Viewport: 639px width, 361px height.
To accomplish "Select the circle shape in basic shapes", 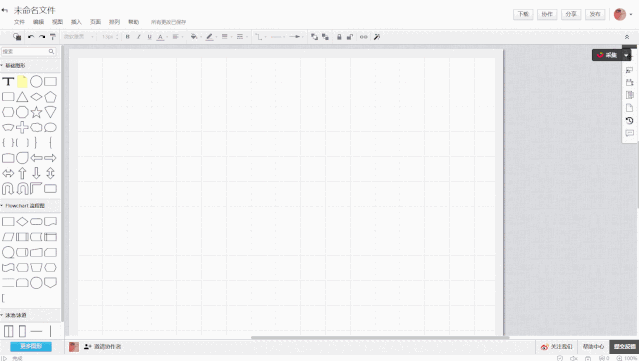I will 36,81.
